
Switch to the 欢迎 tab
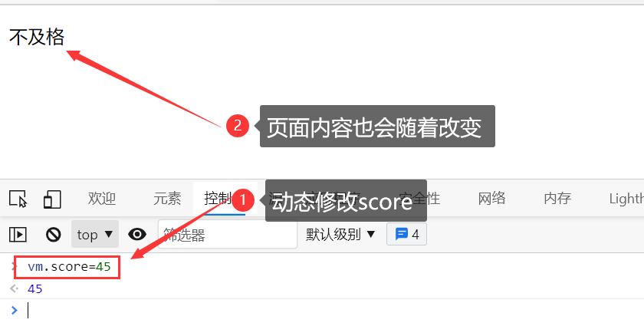tap(101, 199)
